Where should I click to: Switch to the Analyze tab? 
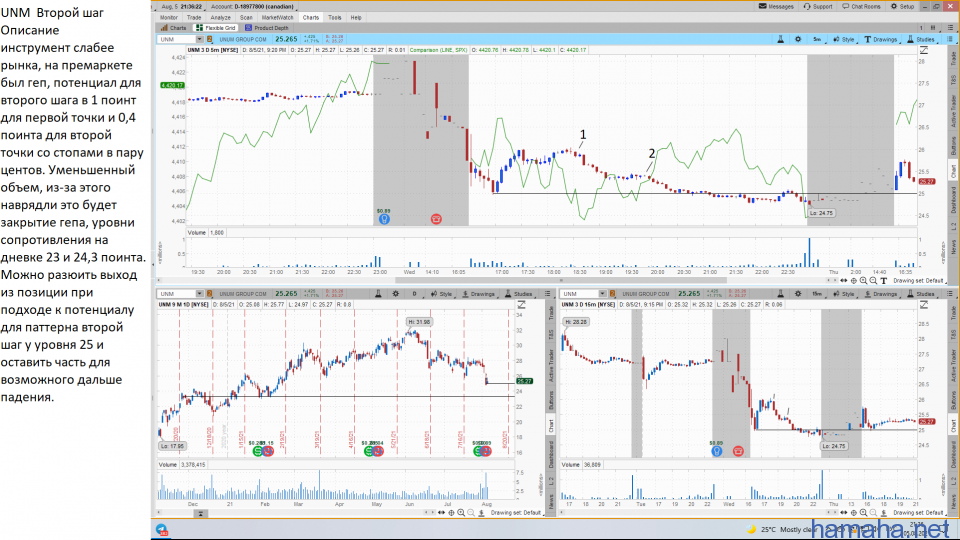pyautogui.click(x=220, y=18)
